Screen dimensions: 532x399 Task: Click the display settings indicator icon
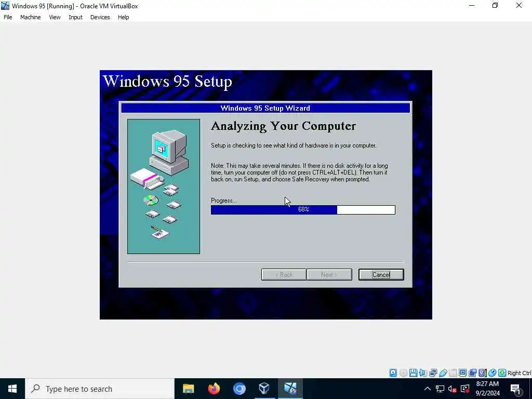[462, 373]
